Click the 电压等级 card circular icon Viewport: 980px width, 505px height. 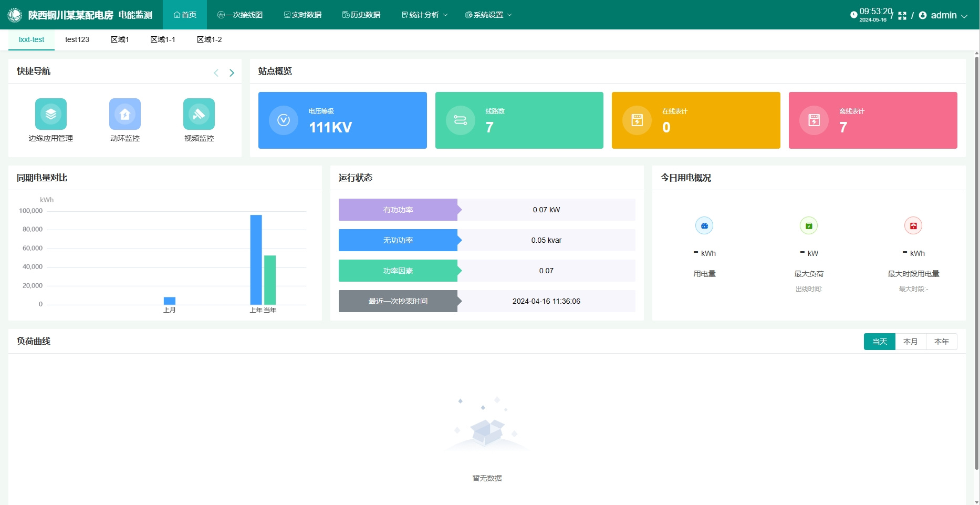point(284,120)
